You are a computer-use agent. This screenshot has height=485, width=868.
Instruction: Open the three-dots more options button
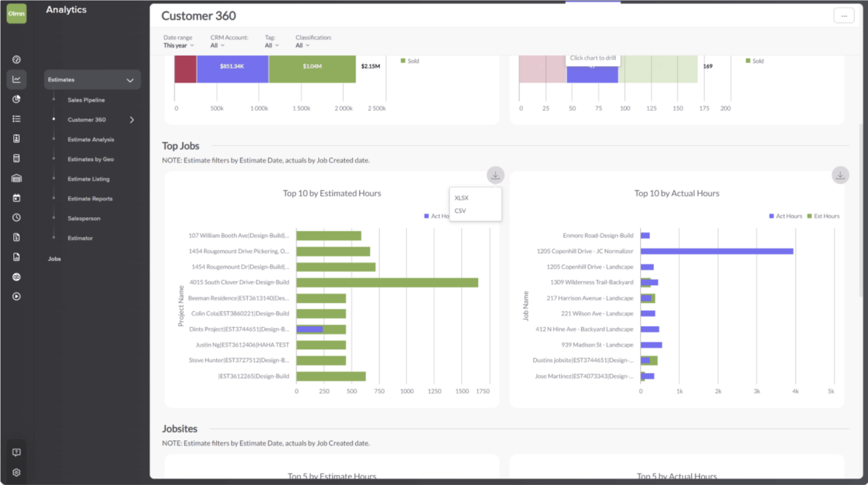coord(844,16)
